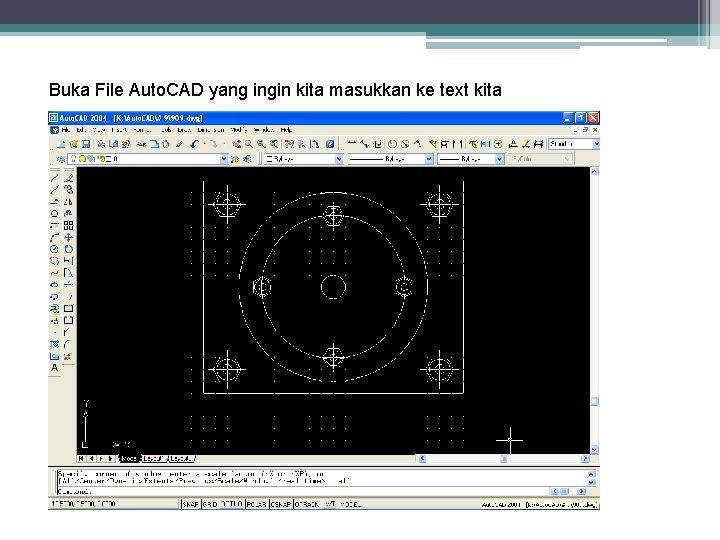Select the Revision Cloud tool
Image resolution: width=720 pixels, height=540 pixels.
pos(55,261)
